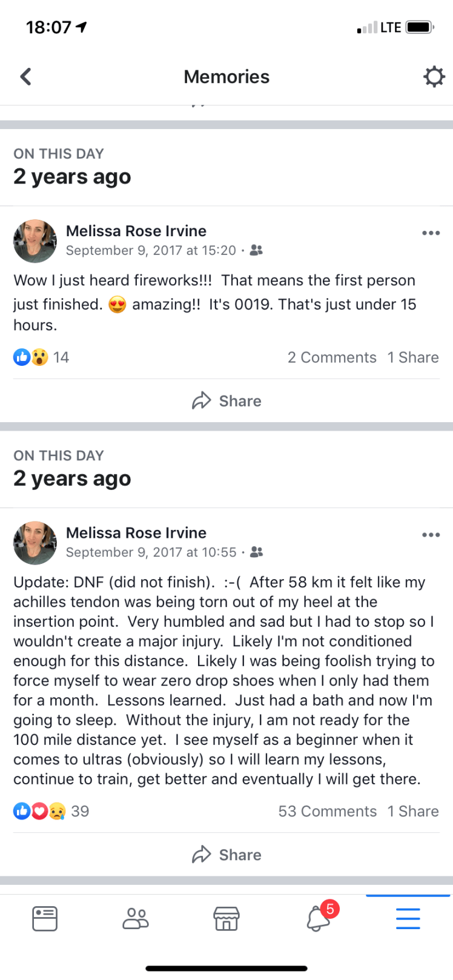Open three-dot menu on 10:55 post
This screenshot has width=453, height=980.
(431, 535)
